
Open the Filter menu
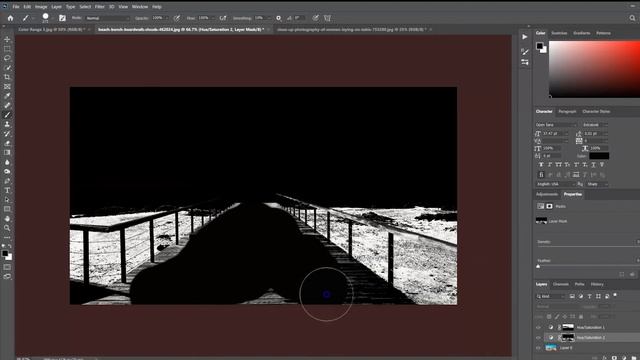click(100, 7)
